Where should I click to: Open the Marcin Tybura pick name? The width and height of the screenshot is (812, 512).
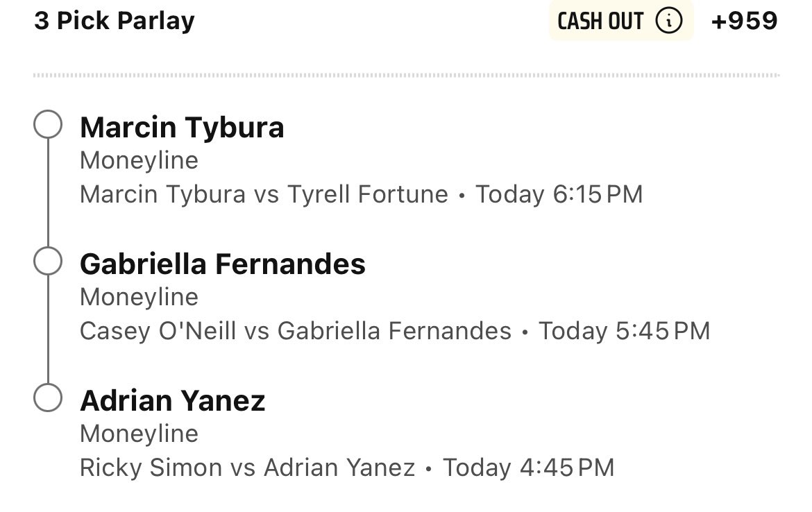[182, 128]
